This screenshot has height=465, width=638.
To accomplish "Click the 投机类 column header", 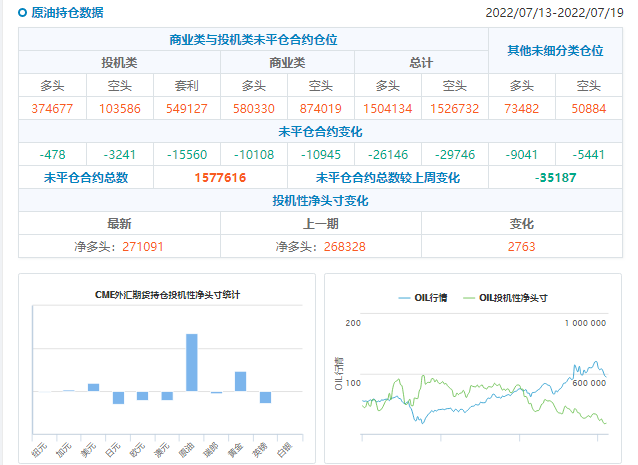I will [119, 63].
